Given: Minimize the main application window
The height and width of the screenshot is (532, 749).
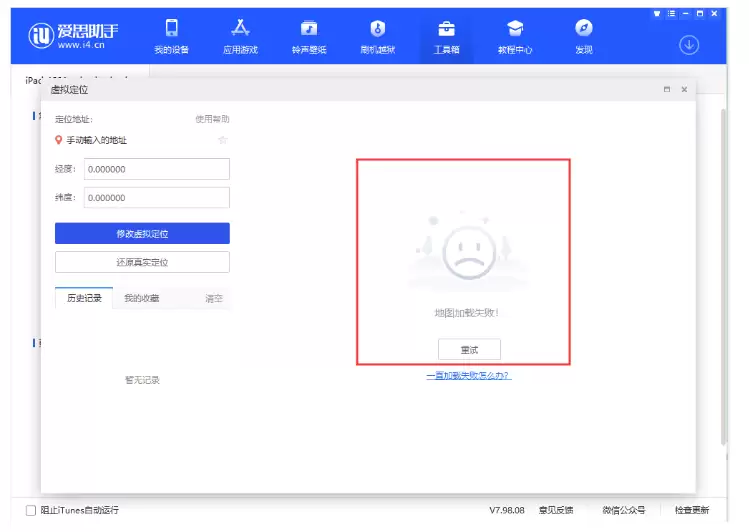Looking at the screenshot, I should 685,14.
